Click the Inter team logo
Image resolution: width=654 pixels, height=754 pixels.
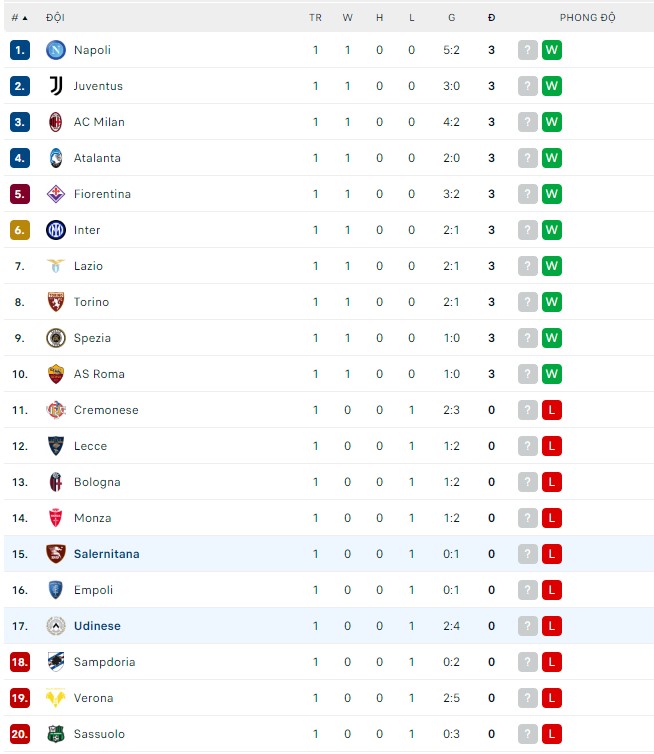tap(56, 230)
